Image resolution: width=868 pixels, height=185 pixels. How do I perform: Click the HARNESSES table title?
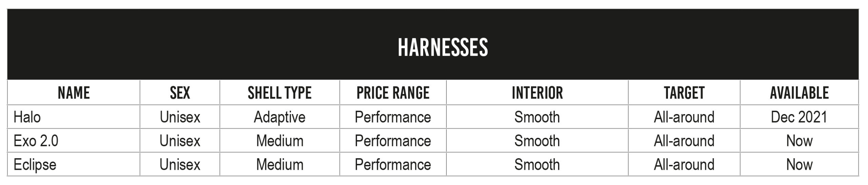click(443, 47)
